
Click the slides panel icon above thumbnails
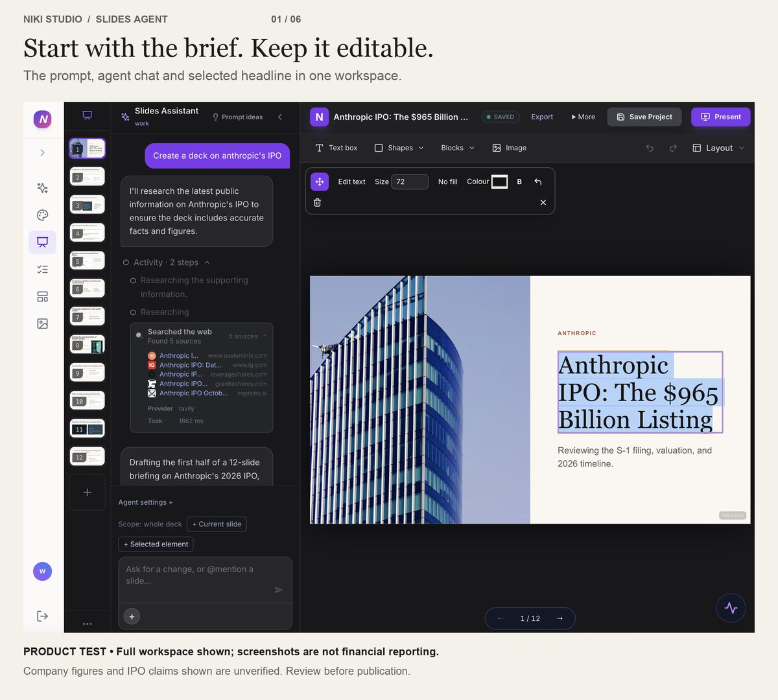tap(87, 115)
